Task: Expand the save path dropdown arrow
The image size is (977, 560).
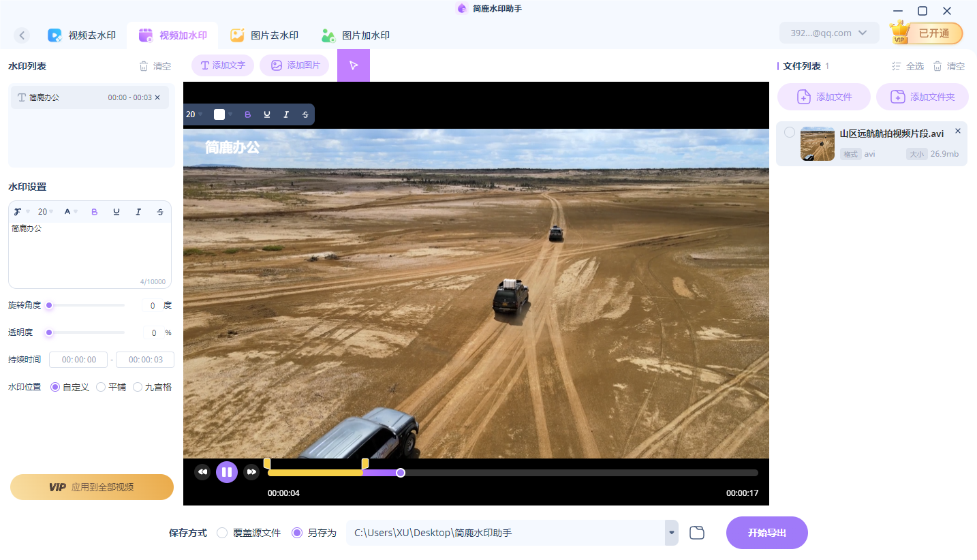Action: 672,533
